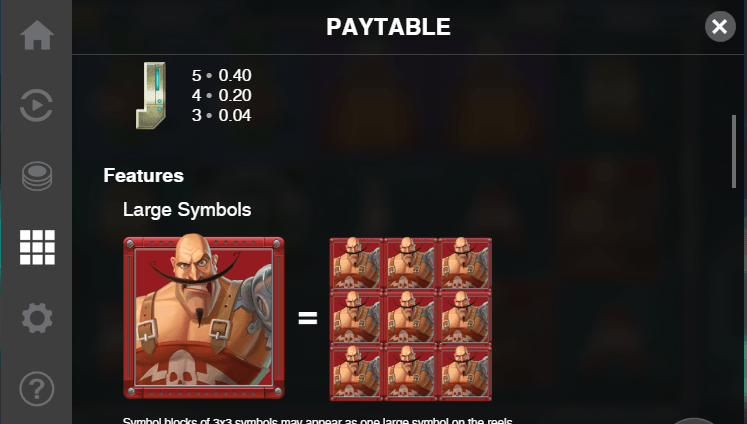Click the Large Symbols subheading
Image resolution: width=747 pixels, height=424 pixels.
pos(187,210)
